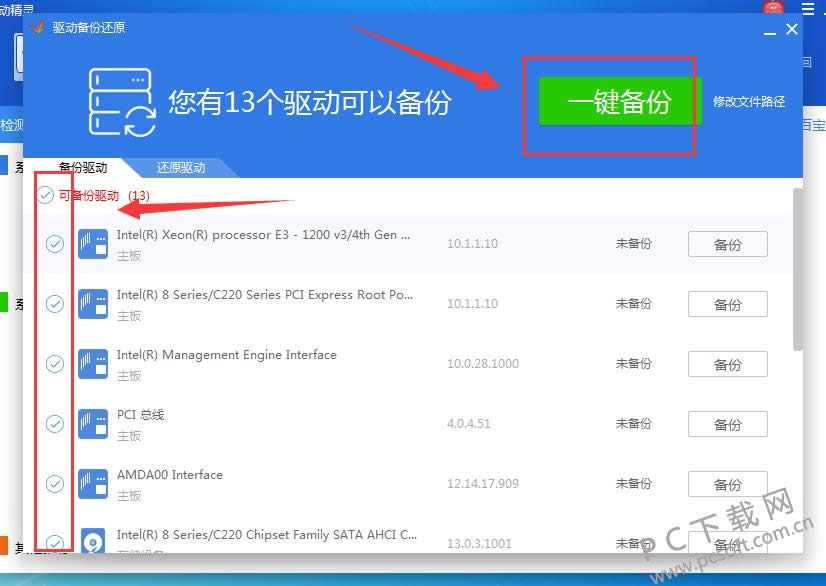Screen dimensions: 826x586
Task: Toggle the select-all checkbox for 可备份驱动
Action: pyautogui.click(x=45, y=196)
